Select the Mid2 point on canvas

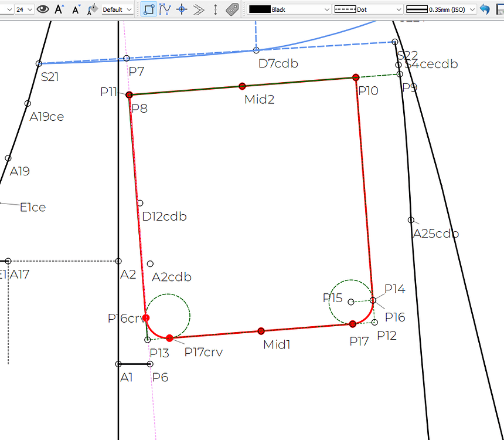[x=242, y=86]
